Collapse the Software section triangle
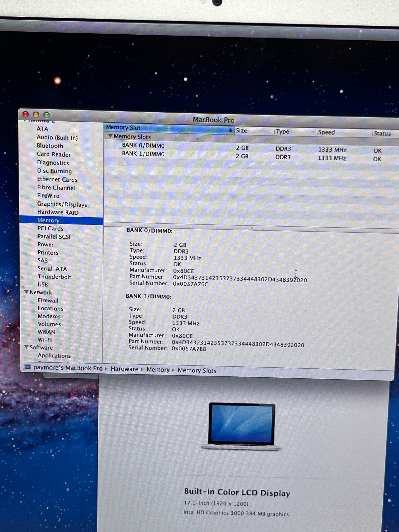The width and height of the screenshot is (399, 532). pos(26,347)
